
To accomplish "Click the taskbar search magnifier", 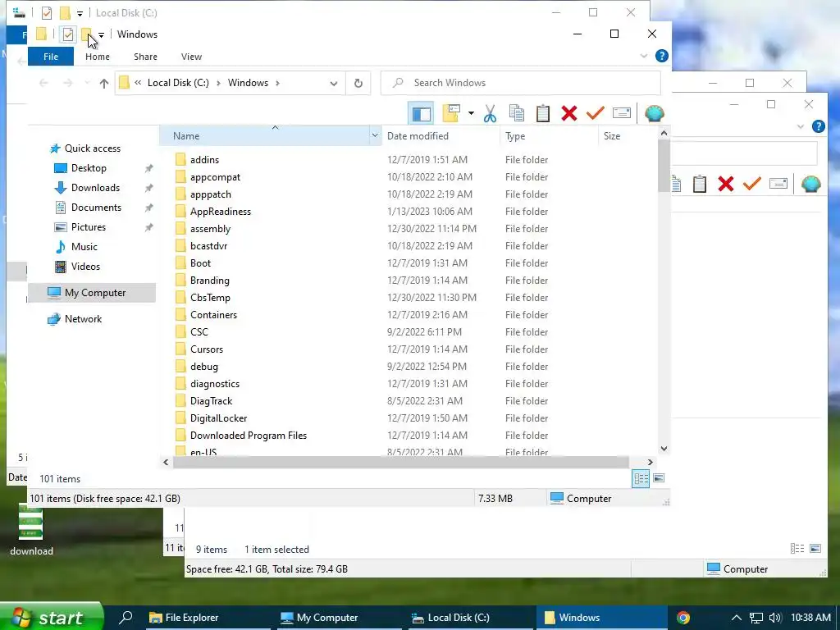I will [x=126, y=617].
